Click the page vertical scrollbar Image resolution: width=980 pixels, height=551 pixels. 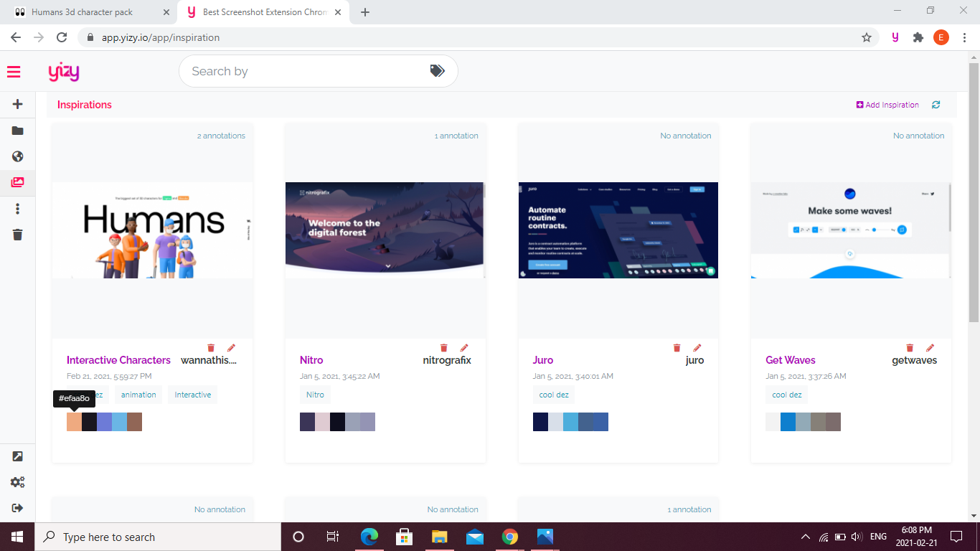[974, 192]
